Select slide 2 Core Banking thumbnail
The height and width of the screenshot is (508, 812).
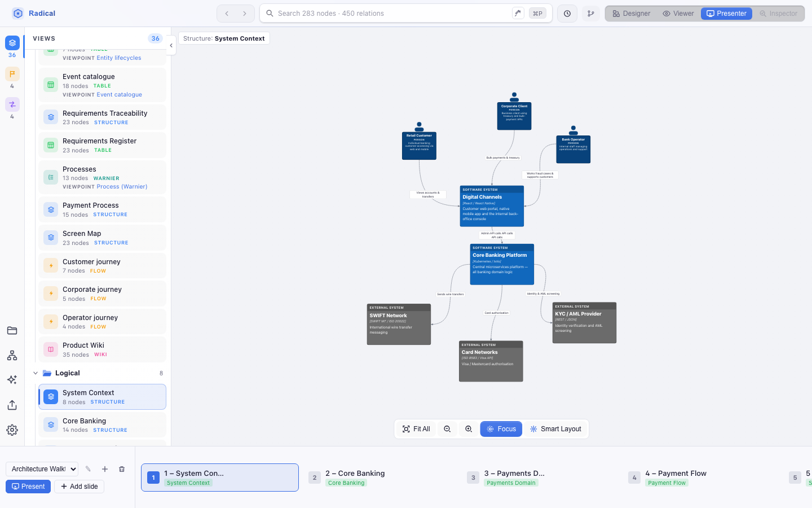coord(381,478)
